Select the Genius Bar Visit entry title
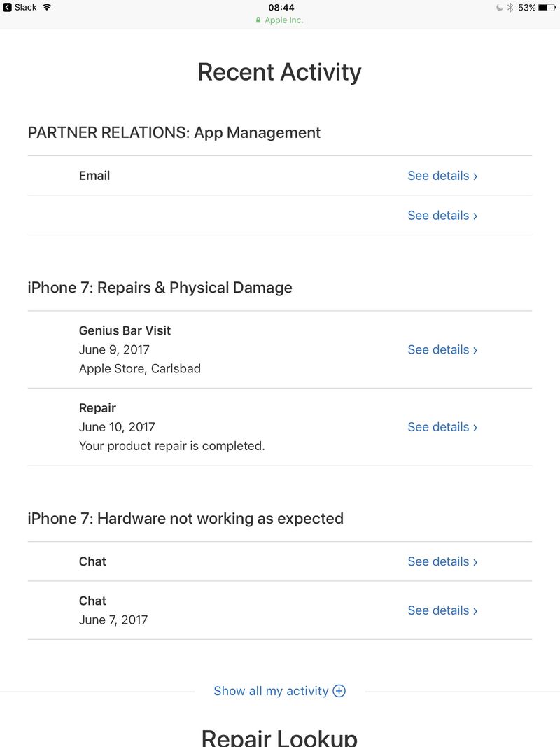The image size is (560, 747). tap(125, 330)
